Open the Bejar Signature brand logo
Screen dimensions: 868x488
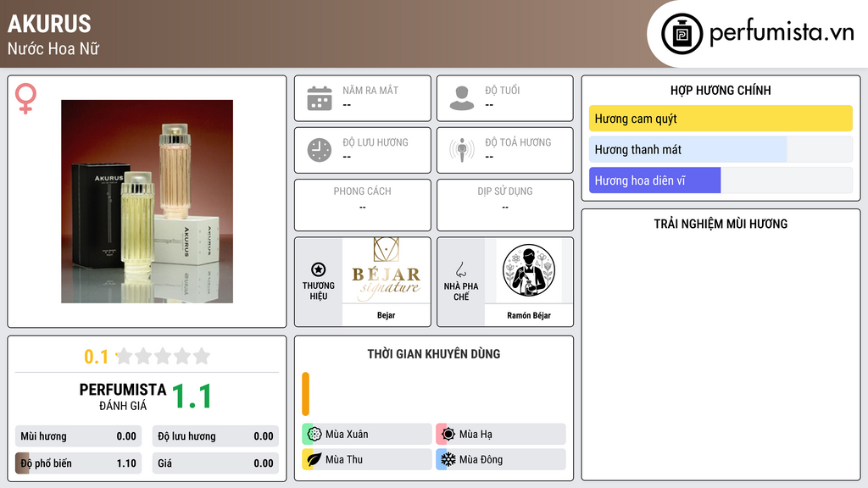coord(387,270)
